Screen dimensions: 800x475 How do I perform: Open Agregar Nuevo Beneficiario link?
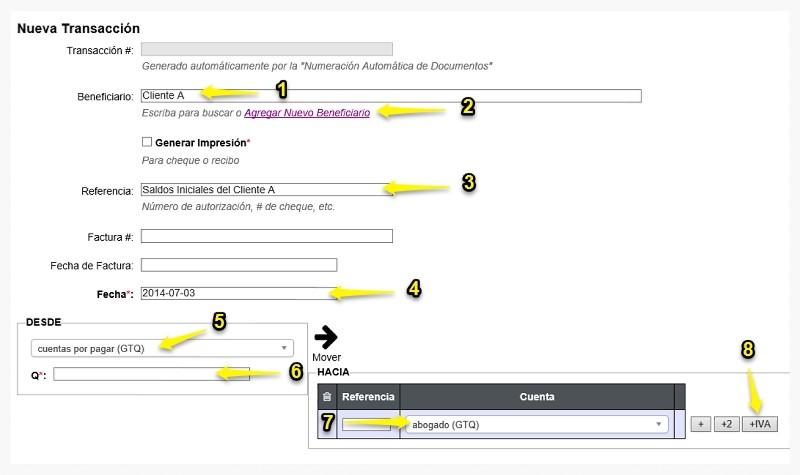click(307, 113)
